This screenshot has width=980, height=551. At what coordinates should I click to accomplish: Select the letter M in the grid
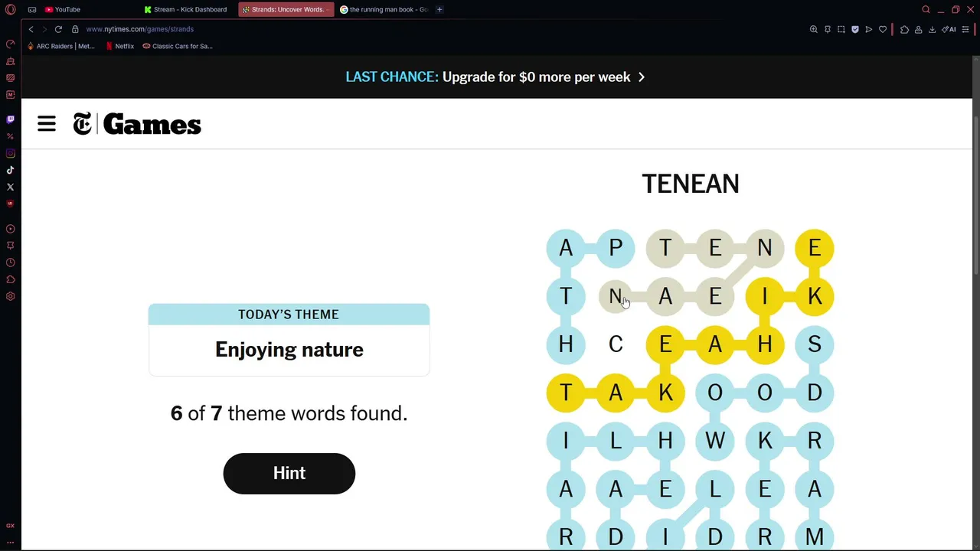815,537
